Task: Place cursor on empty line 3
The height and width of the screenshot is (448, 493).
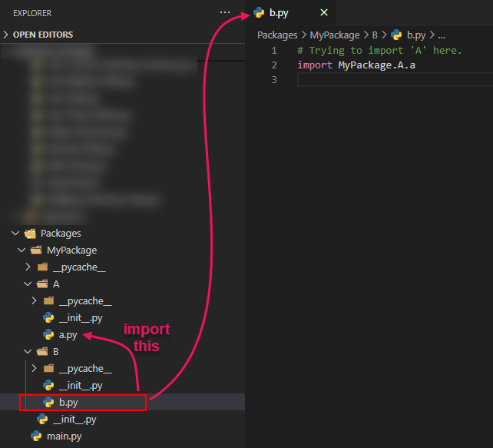Action: point(395,80)
